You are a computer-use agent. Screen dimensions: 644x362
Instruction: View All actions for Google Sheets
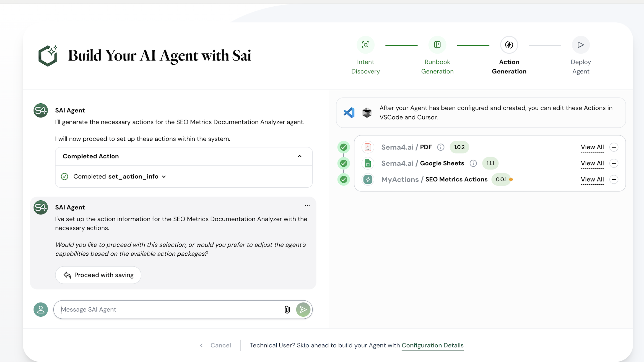click(592, 163)
